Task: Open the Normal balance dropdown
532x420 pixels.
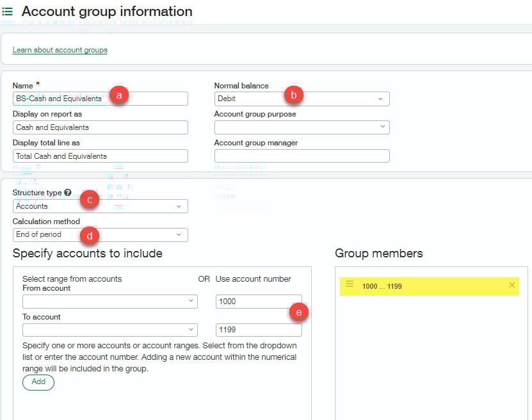Action: click(302, 99)
